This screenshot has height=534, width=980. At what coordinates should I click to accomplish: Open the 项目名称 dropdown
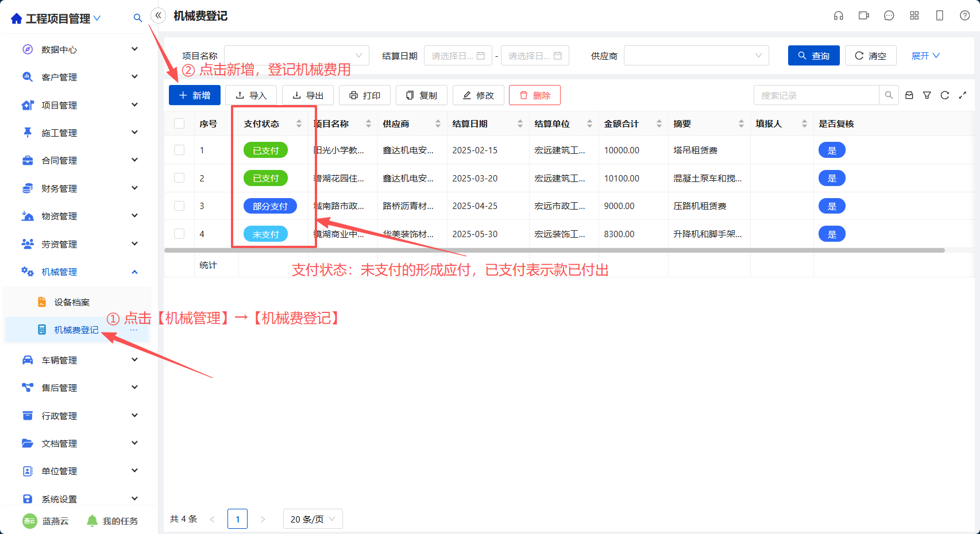[296, 56]
